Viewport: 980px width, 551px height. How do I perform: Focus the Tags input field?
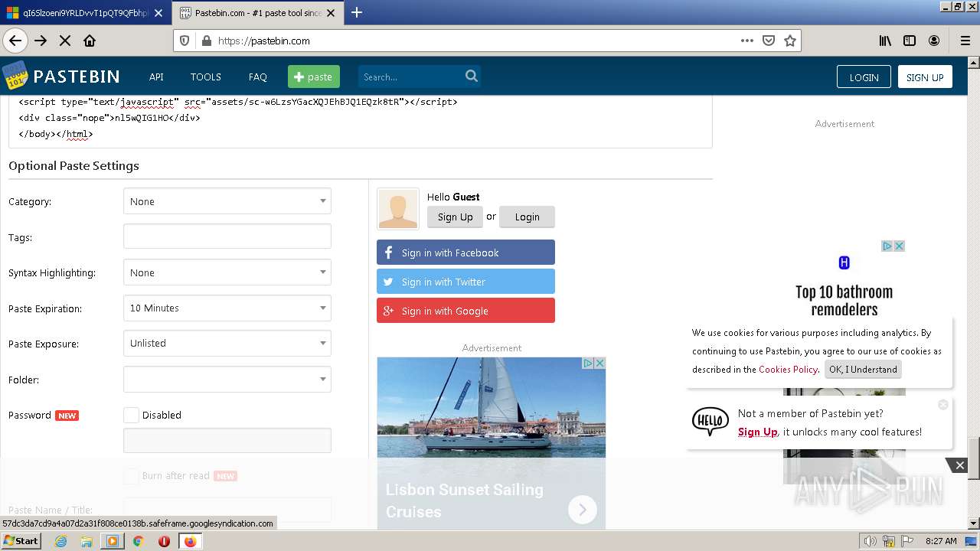[227, 236]
